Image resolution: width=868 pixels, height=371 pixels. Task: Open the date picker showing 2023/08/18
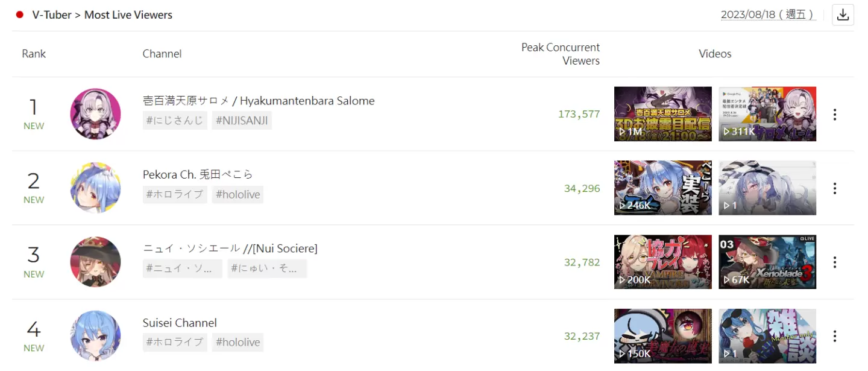(769, 14)
